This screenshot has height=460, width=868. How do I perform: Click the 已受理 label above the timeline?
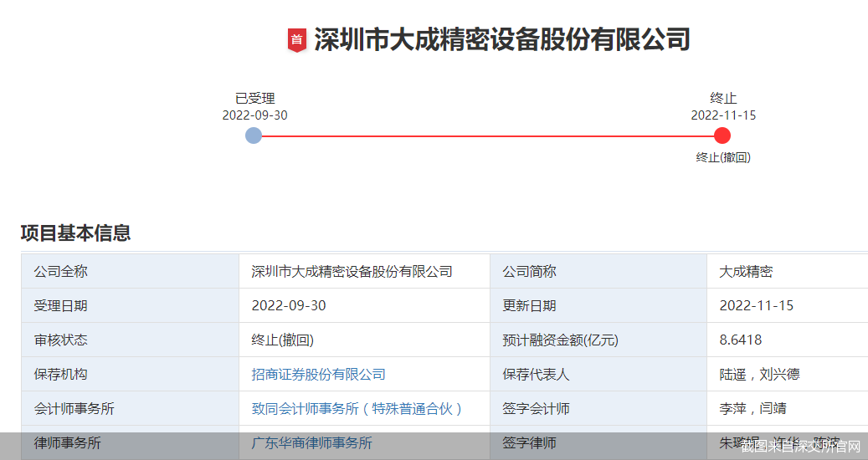255,99
